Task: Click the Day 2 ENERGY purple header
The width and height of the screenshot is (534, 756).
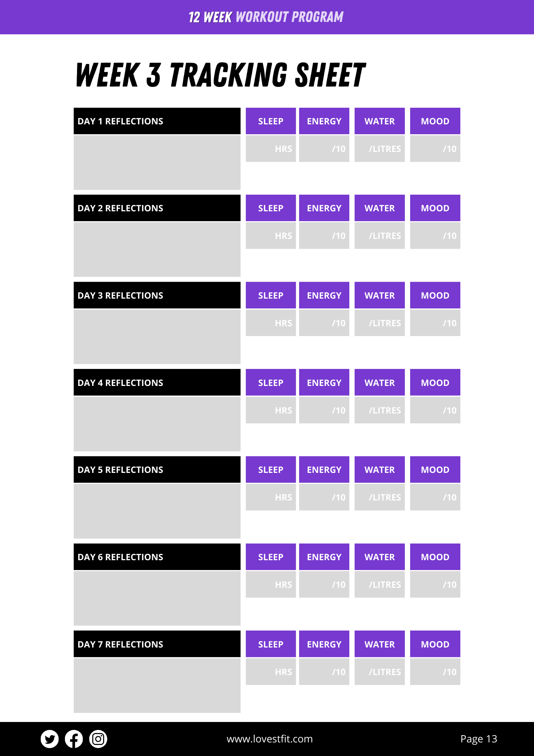Action: 324,208
